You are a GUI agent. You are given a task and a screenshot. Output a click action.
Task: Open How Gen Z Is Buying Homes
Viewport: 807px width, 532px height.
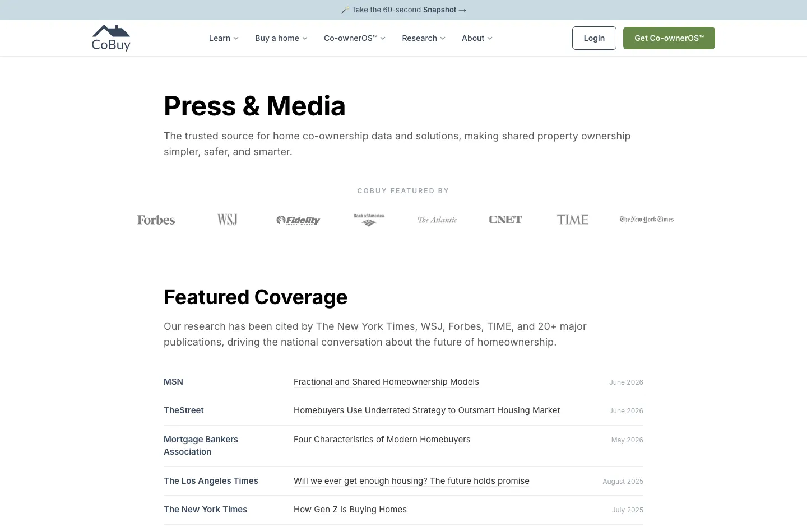(350, 510)
